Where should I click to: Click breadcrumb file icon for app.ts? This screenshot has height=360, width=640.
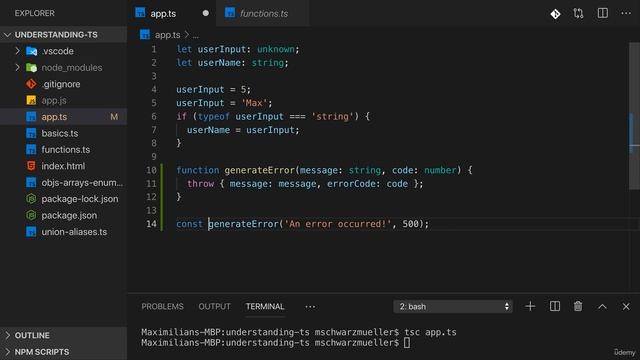(x=145, y=35)
